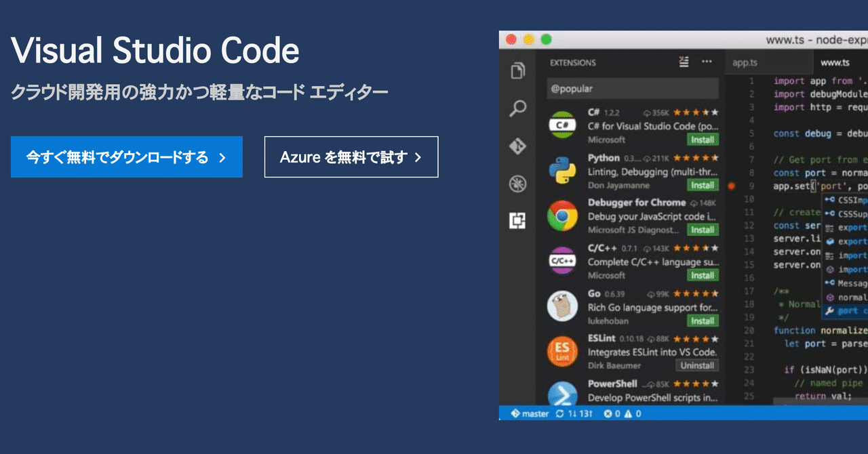Open the Explorer files icon in activity bar
Screen dimensions: 868x454
(518, 70)
